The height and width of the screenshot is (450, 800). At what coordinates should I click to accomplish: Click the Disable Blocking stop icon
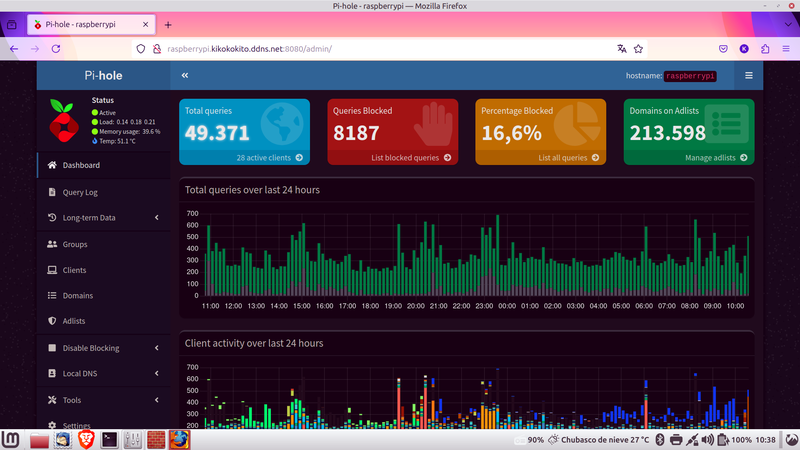click(x=52, y=348)
